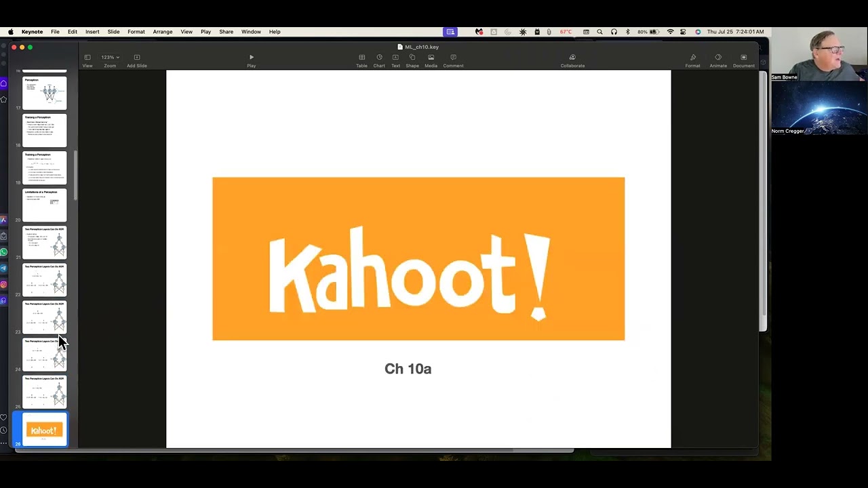Click the history clock icon in sidebar
The width and height of the screenshot is (868, 488).
click(3, 430)
